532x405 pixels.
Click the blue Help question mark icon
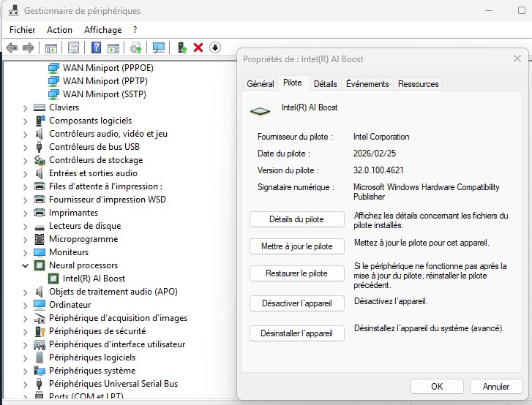click(95, 48)
